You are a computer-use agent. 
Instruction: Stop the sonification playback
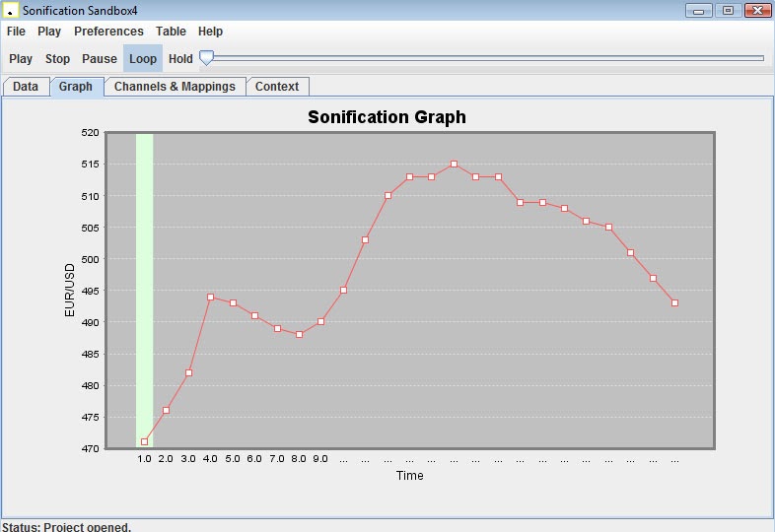pyautogui.click(x=57, y=59)
